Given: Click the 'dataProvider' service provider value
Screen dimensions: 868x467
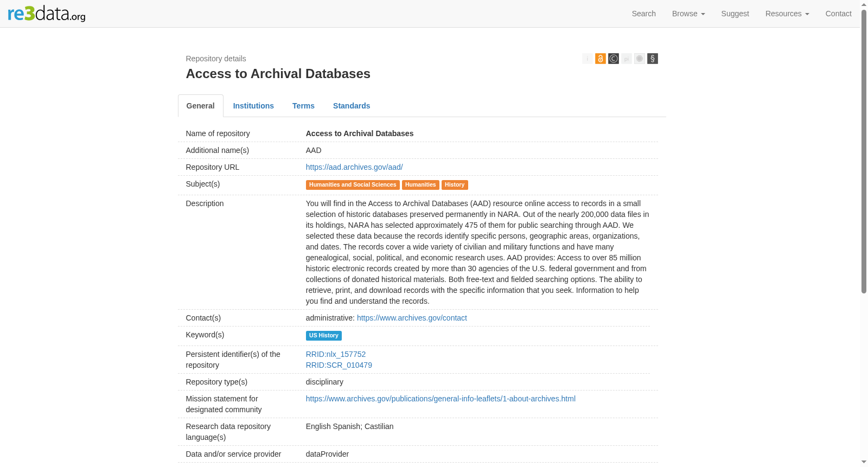Looking at the screenshot, I should pos(327,454).
